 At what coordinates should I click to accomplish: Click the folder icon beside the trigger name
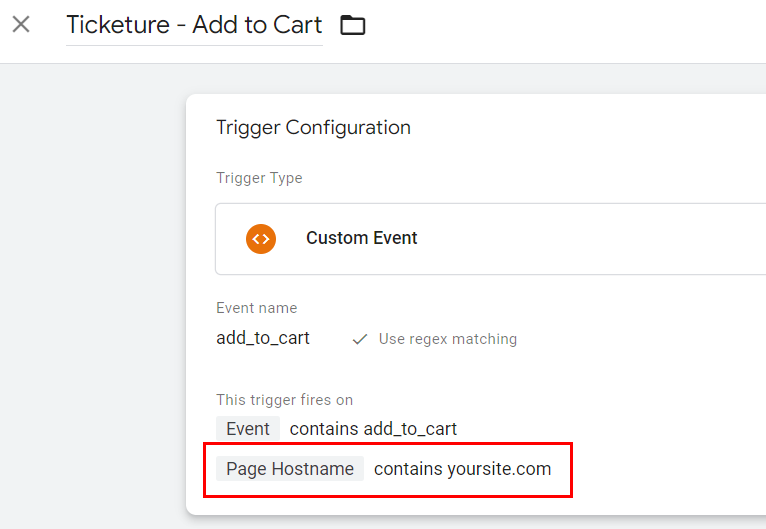pyautogui.click(x=352, y=25)
